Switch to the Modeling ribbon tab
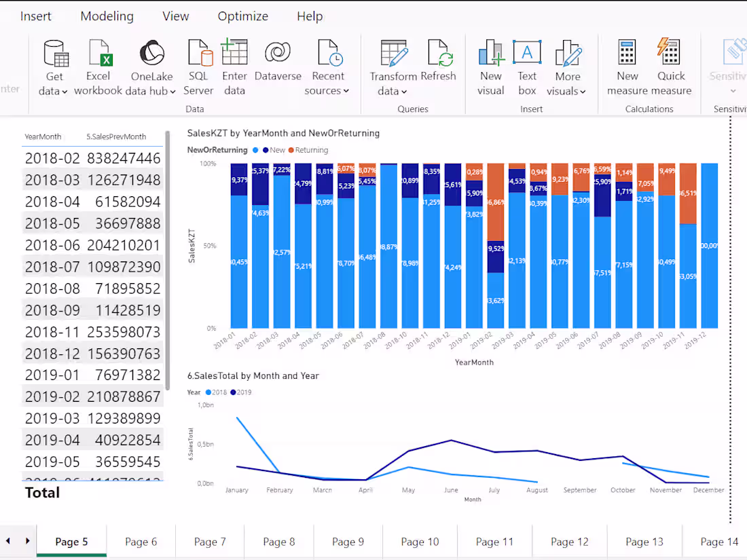The width and height of the screenshot is (747, 560). [x=107, y=16]
